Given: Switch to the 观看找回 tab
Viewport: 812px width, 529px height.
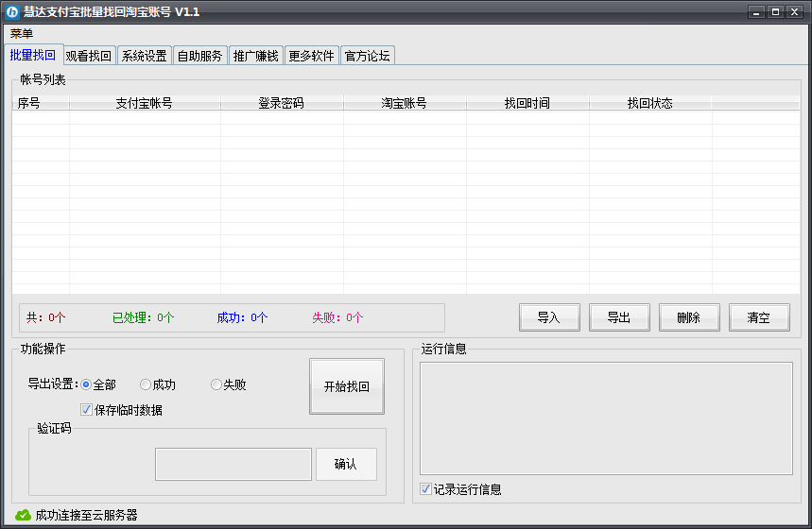Looking at the screenshot, I should pos(89,56).
